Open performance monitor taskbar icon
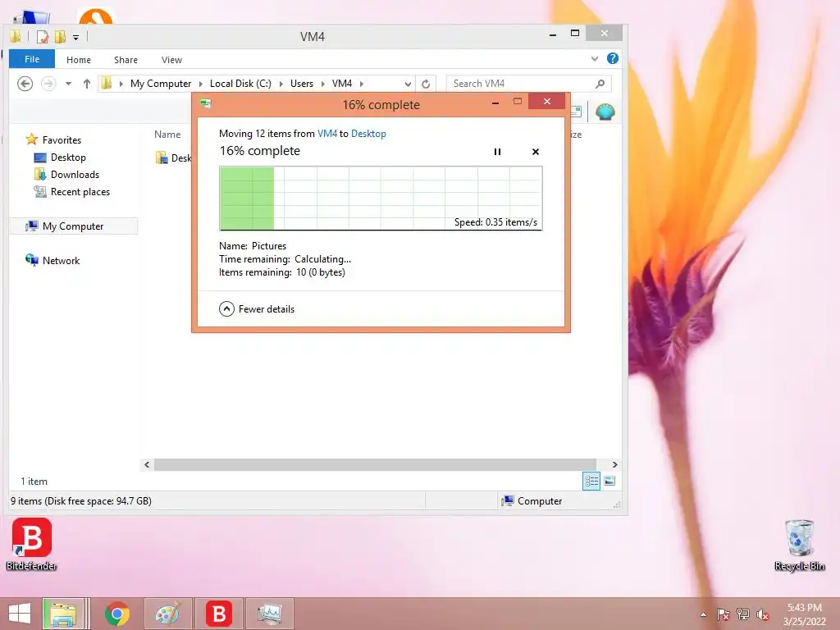The height and width of the screenshot is (630, 840). (269, 614)
